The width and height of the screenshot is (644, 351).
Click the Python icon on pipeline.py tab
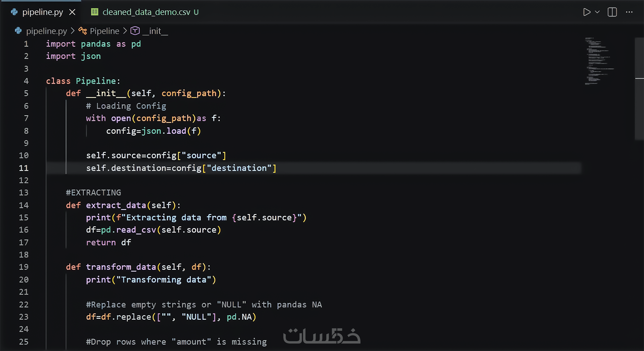pyautogui.click(x=14, y=12)
